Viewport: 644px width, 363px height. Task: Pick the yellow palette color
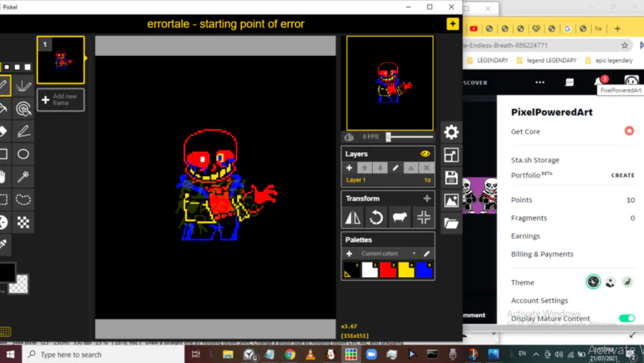tap(406, 270)
